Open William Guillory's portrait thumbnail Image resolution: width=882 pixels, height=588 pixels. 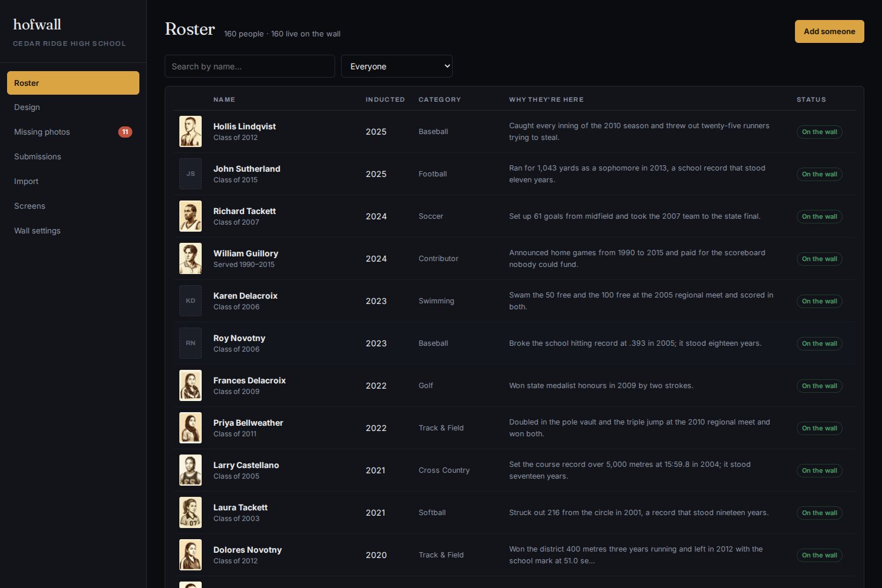click(x=191, y=259)
